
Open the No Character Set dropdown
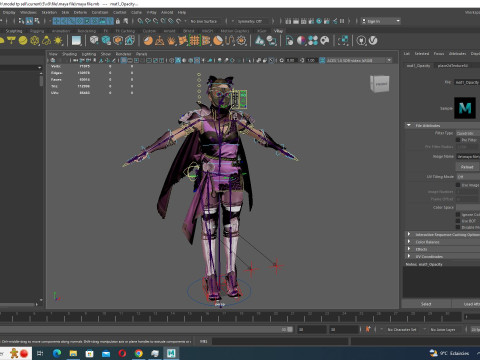pyautogui.click(x=402, y=329)
